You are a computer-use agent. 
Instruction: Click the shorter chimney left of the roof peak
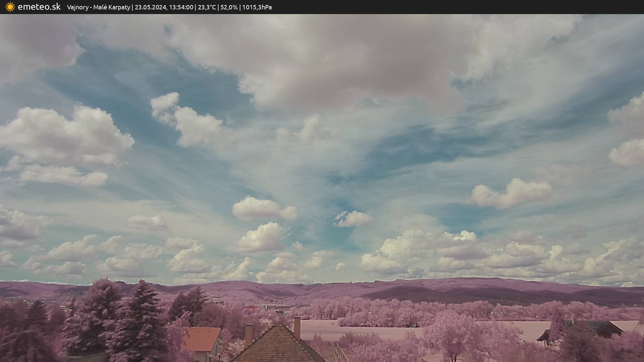[249, 334]
